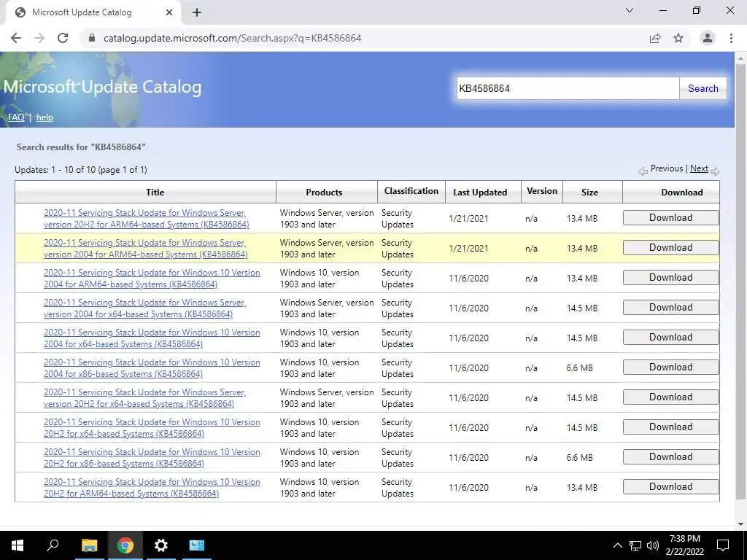Click the lock icon in address bar
Viewport: 747px width, 560px height.
(92, 38)
